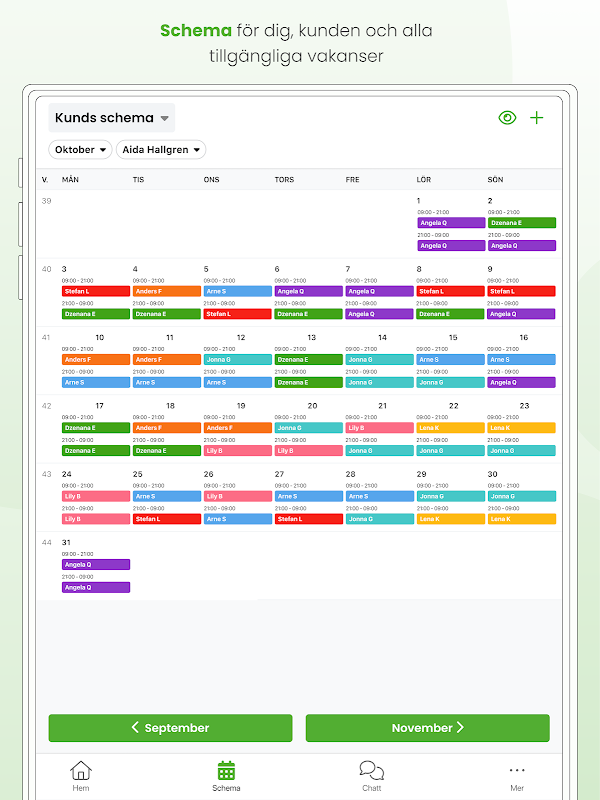Open the Aida Hallgren customer dropdown
This screenshot has width=600, height=800.
[161, 149]
